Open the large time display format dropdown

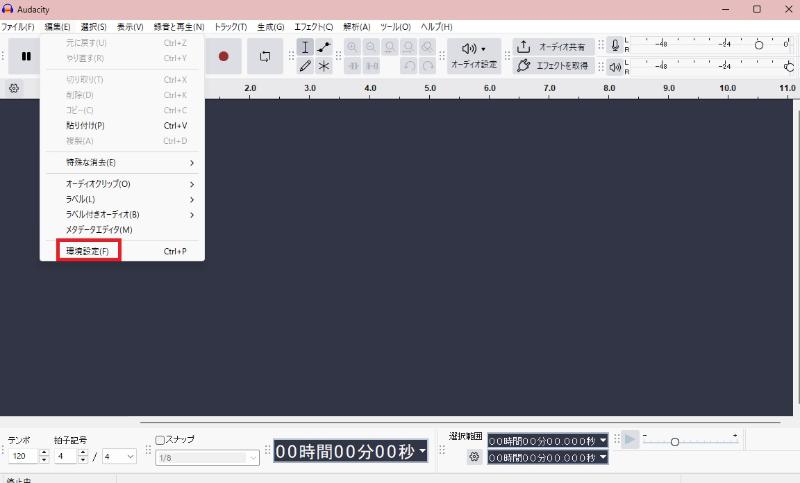(422, 451)
